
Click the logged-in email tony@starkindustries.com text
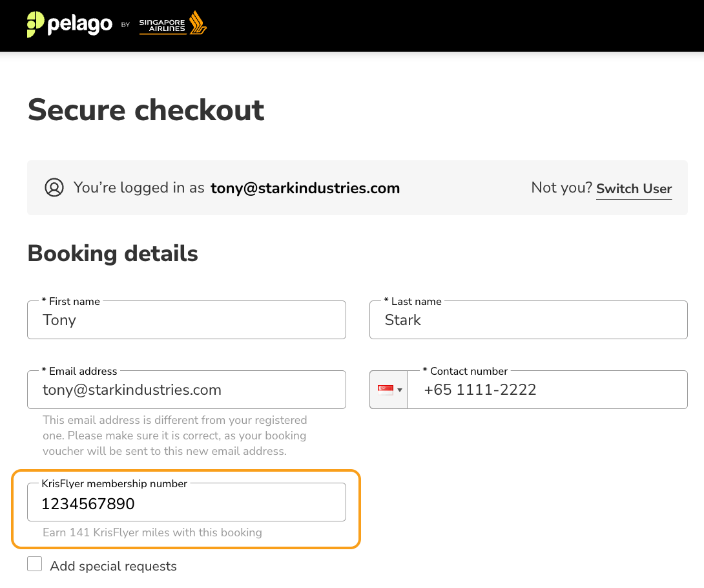[305, 188]
